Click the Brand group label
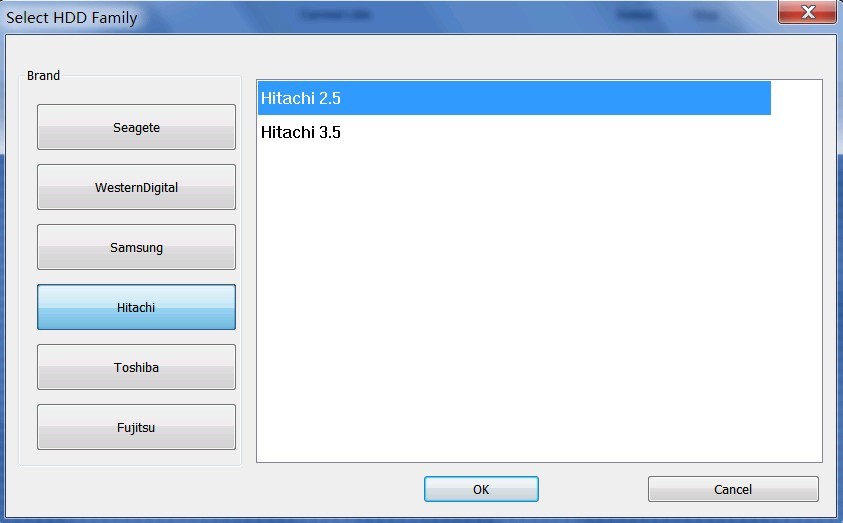Screen dimensions: 843x523 [x=44, y=75]
